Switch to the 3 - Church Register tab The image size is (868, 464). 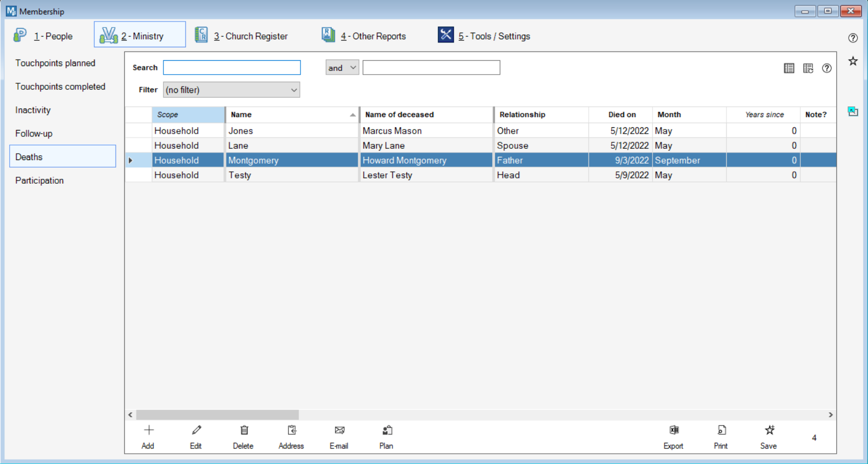tap(242, 36)
